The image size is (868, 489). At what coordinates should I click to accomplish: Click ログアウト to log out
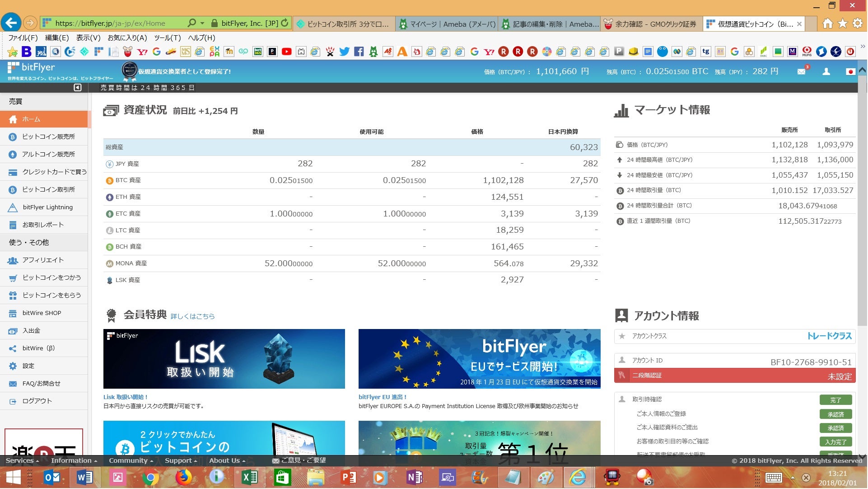point(44,401)
